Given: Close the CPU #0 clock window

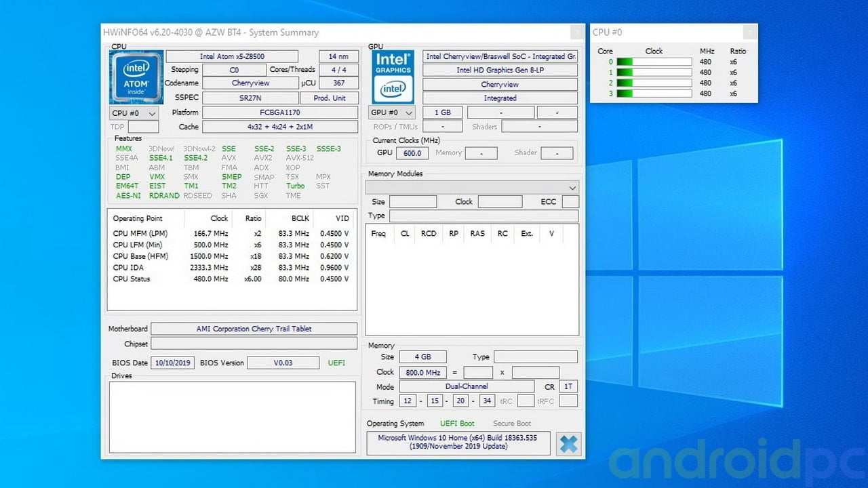Looking at the screenshot, I should [x=749, y=32].
